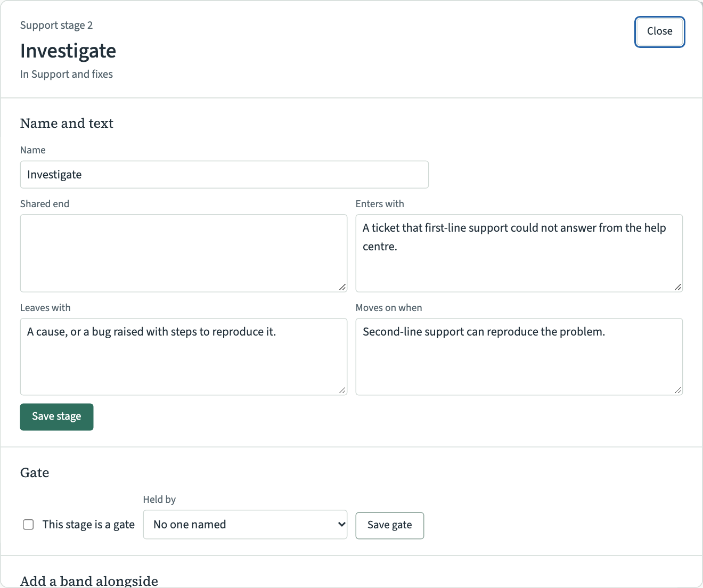Viewport: 703px width, 588px height.
Task: Grab the Enters with textarea resize handle
Action: [x=678, y=287]
